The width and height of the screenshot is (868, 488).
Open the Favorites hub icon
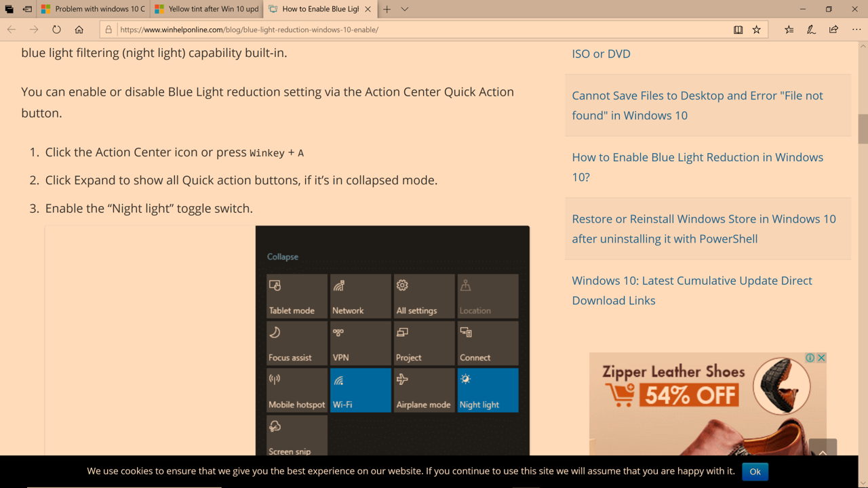[x=789, y=30]
